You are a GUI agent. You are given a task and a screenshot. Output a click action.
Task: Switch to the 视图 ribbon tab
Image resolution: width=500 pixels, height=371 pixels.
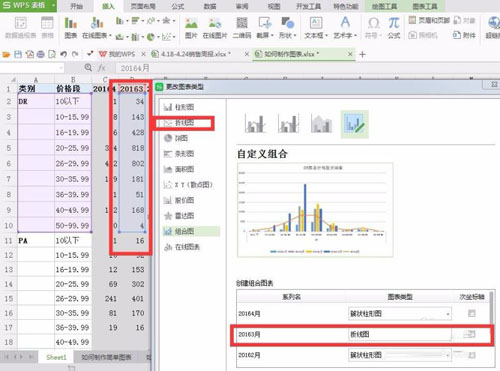274,6
